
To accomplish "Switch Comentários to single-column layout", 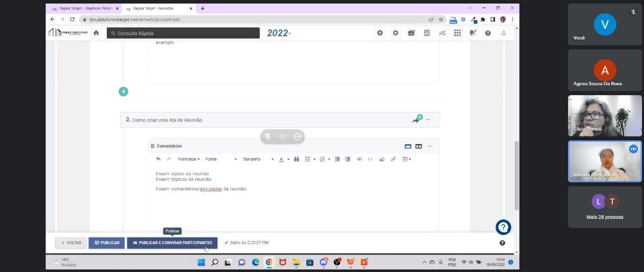I will (x=408, y=146).
